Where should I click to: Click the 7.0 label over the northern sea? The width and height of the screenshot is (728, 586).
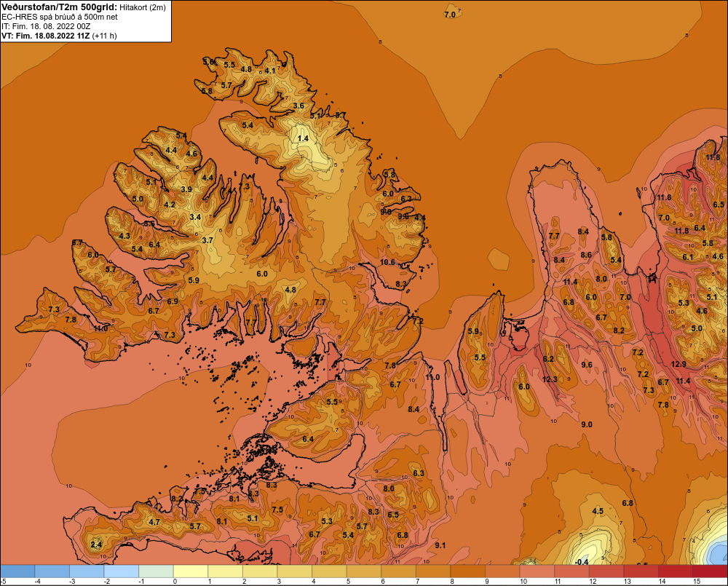coord(450,15)
